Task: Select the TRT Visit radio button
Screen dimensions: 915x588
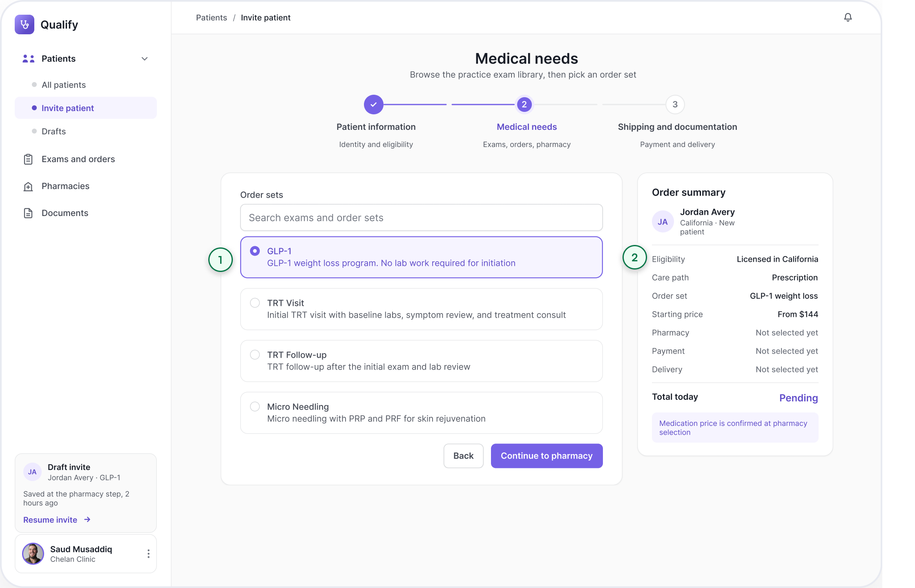Action: (255, 303)
